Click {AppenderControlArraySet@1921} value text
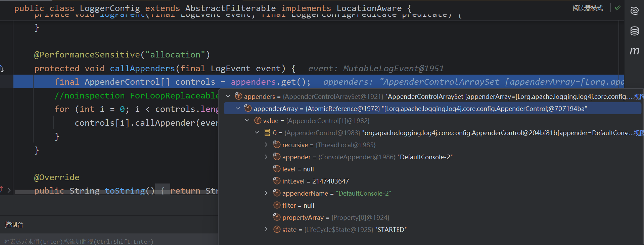The height and width of the screenshot is (245, 644). [x=333, y=96]
